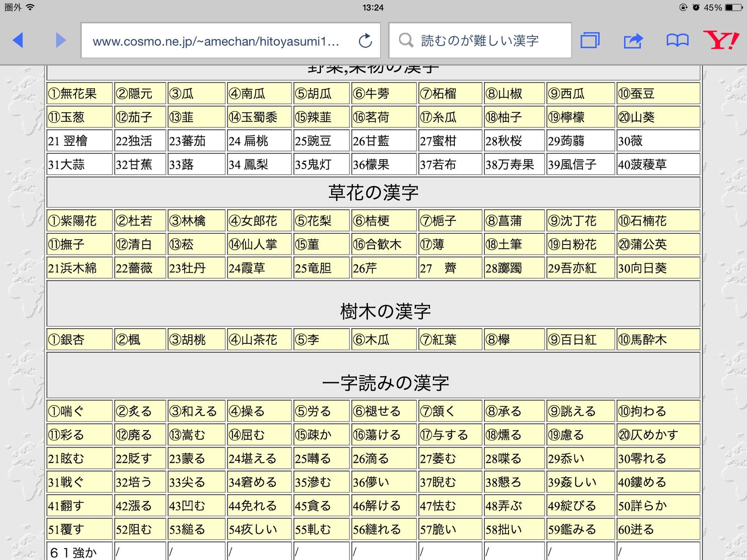Click the search field with 読むのが難しい漢字

[480, 40]
